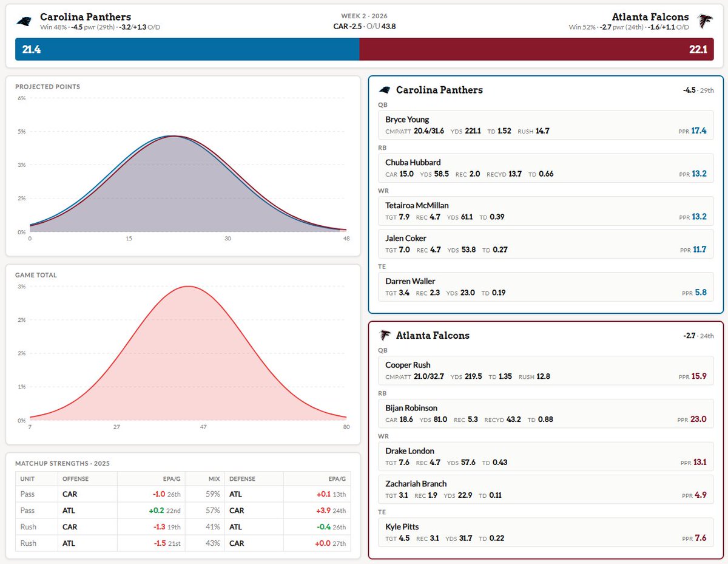Click Bryce Young CMP/ATT 20.4/31.6 stat
This screenshot has height=564, width=728.
pos(414,131)
